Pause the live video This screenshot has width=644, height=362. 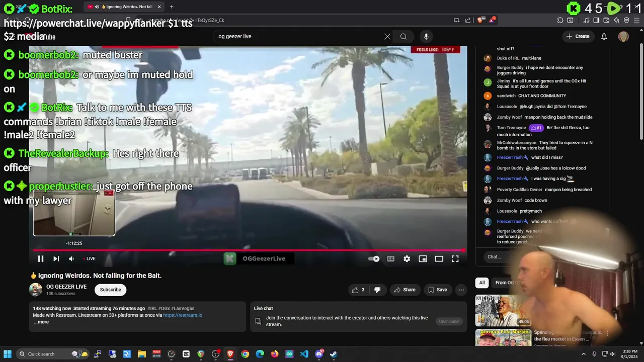(x=41, y=259)
